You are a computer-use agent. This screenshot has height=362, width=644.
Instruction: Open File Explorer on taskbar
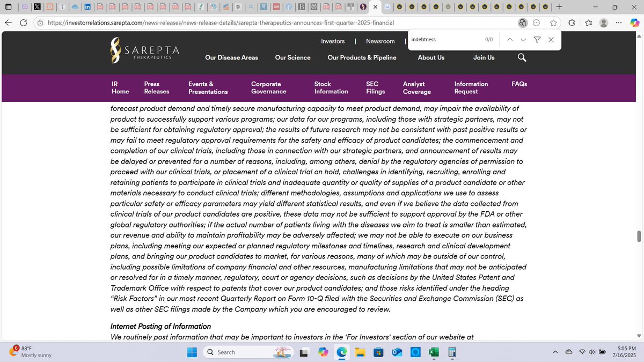(x=360, y=352)
